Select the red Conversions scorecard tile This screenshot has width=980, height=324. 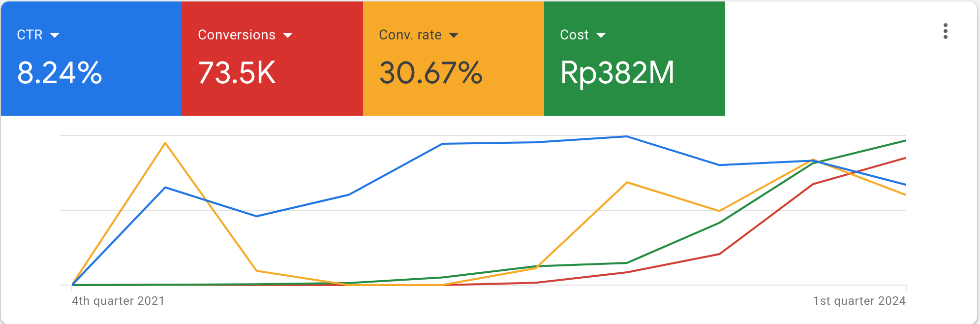[x=273, y=59]
